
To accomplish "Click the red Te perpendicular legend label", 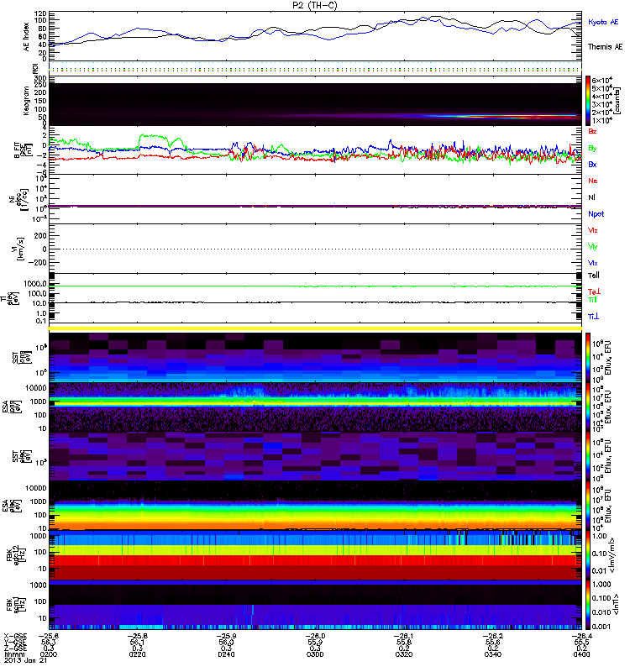I will pos(594,291).
